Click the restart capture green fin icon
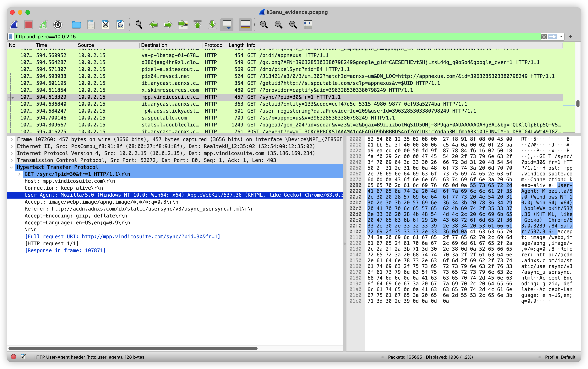 point(43,25)
